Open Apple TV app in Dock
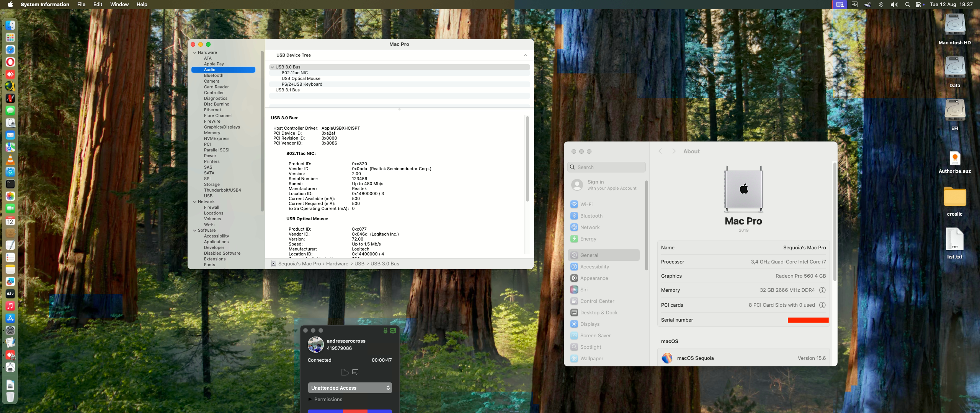Screen dimensions: 980x413 coord(10,294)
